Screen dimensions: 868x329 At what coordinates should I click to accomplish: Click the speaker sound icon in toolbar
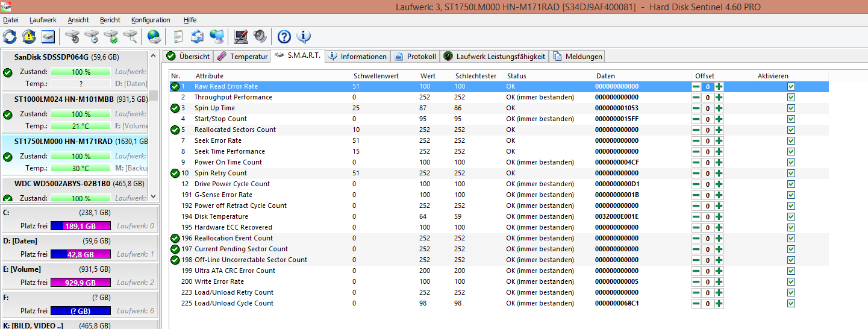260,36
